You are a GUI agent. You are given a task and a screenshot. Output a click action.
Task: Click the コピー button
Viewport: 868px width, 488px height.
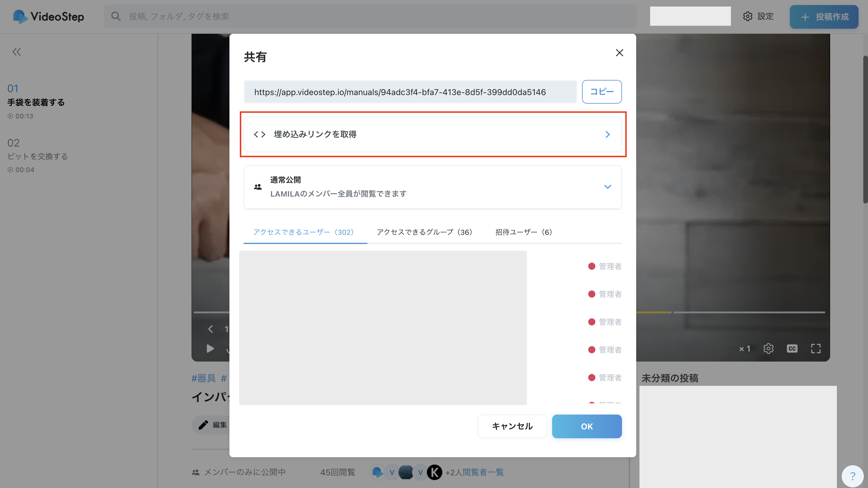pos(602,92)
